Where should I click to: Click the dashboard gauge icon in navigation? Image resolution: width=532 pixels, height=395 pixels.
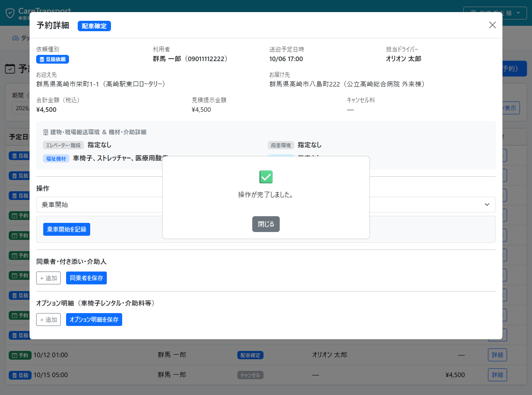click(16, 38)
